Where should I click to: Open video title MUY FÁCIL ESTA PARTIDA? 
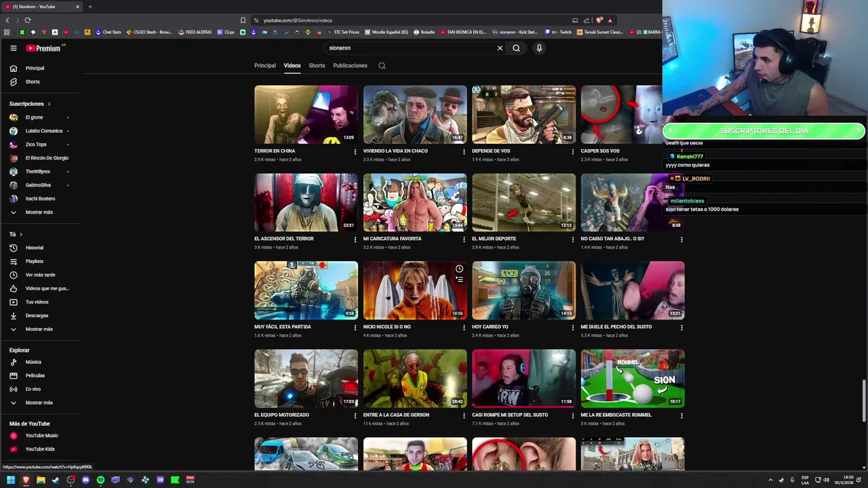[283, 327]
